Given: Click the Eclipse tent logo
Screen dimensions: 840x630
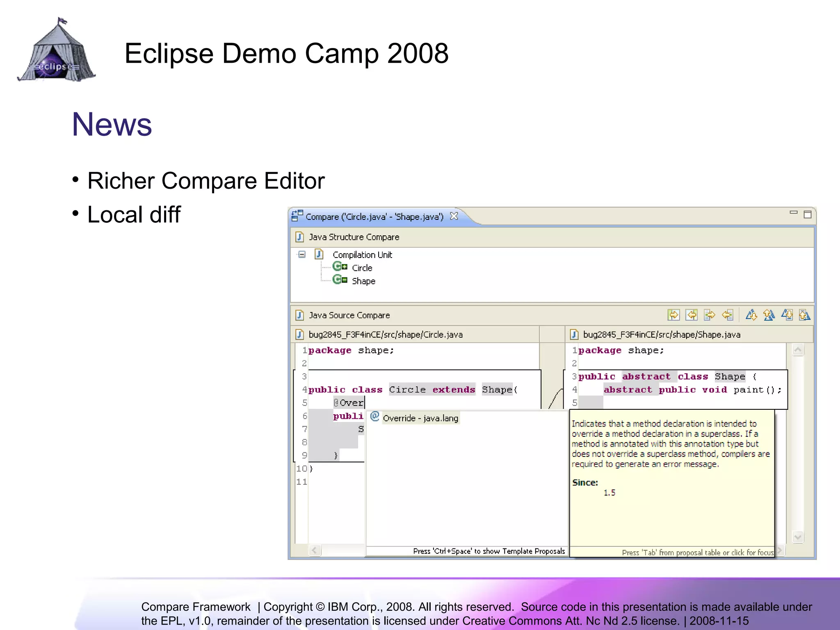Looking at the screenshot, I should coord(56,50).
